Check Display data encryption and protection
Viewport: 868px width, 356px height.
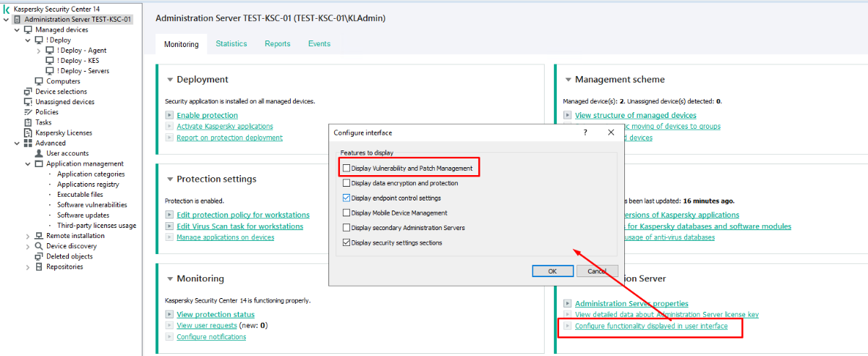346,183
